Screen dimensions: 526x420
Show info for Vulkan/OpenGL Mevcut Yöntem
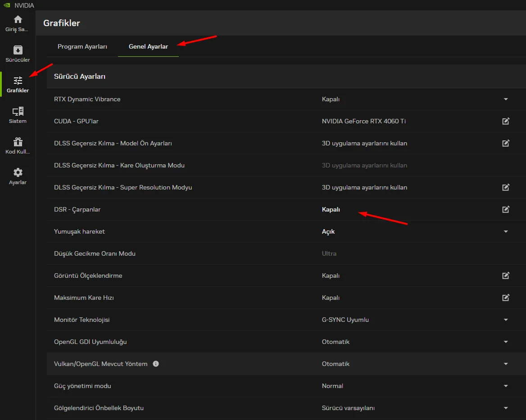156,364
